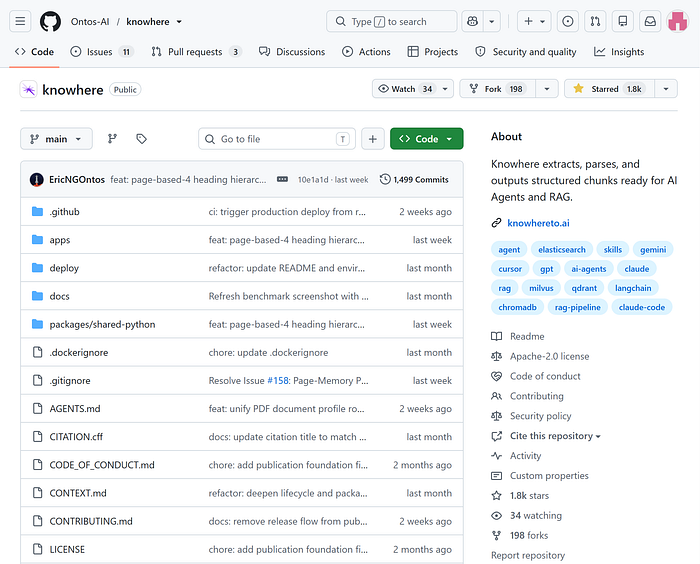View branches icon next to main
The height and width of the screenshot is (564, 700).
click(112, 139)
